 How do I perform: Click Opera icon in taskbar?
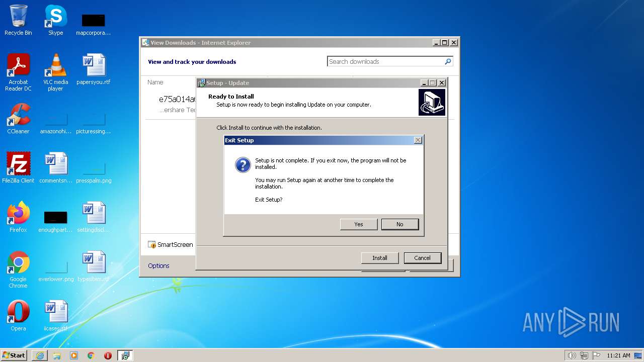click(x=108, y=355)
